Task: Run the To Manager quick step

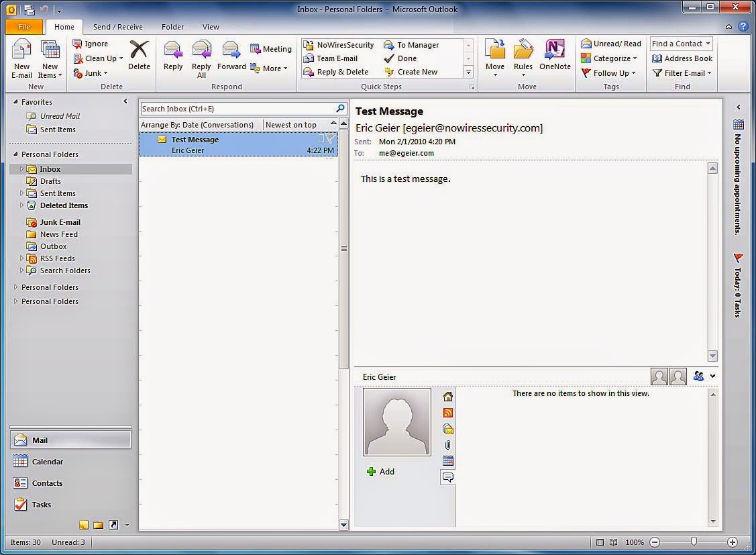Action: [x=411, y=45]
